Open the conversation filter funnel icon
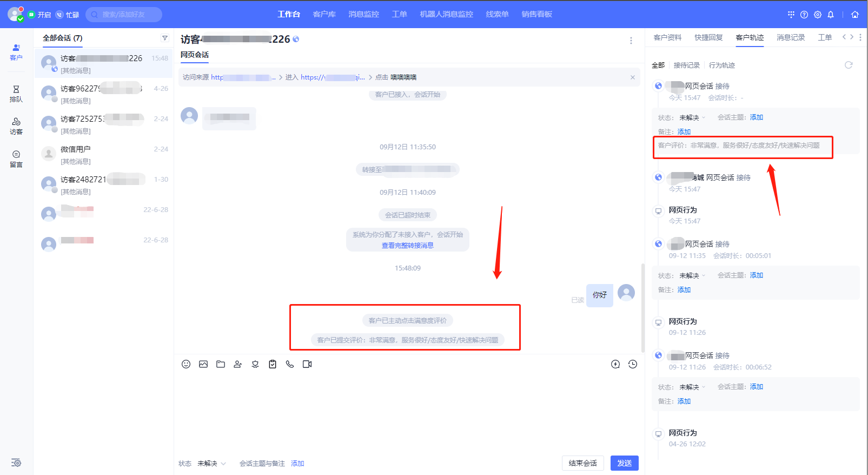The width and height of the screenshot is (868, 475). (165, 38)
